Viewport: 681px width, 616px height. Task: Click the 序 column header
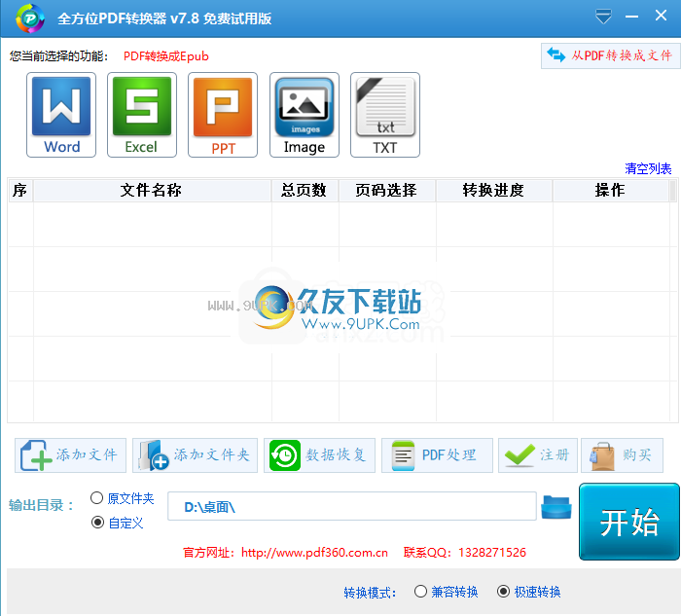[20, 191]
